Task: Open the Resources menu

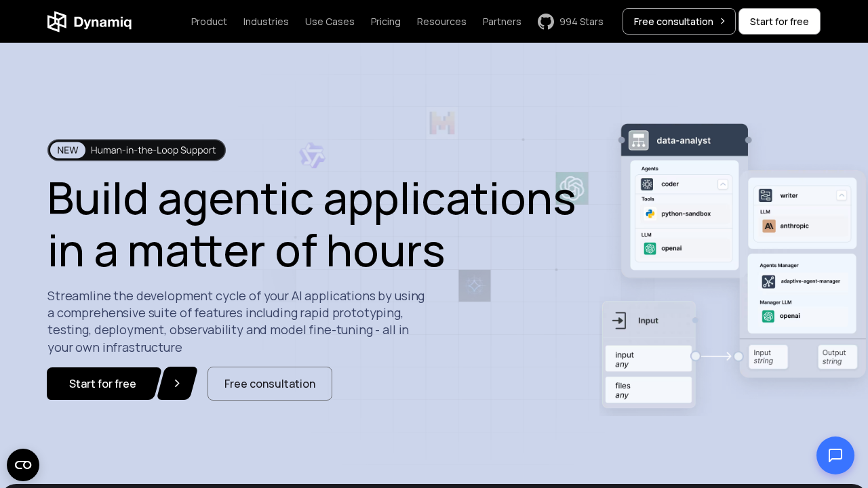Action: point(441,22)
